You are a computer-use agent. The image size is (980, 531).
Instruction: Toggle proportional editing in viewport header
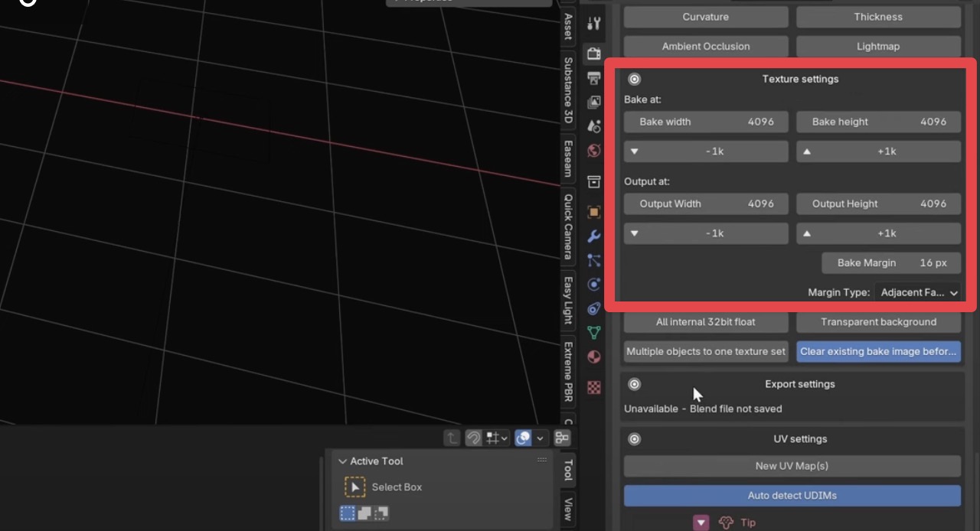523,437
